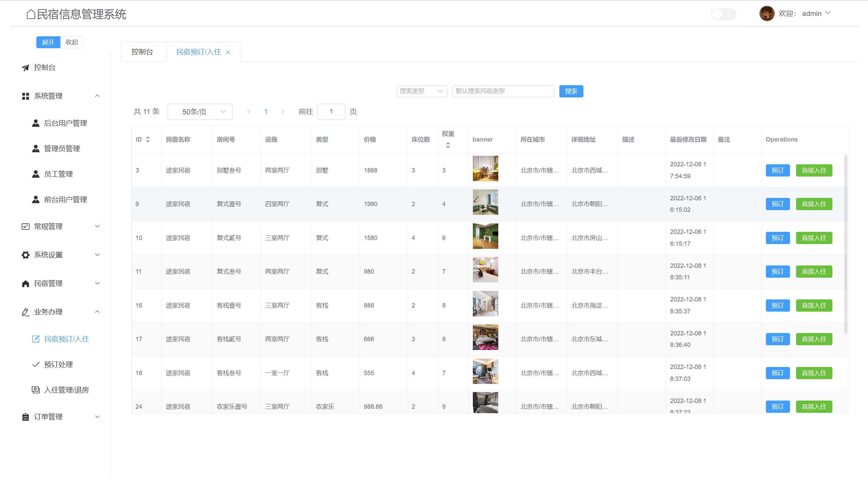Click the home icon beside system title
Screen dimensions: 868x480
point(31,14)
